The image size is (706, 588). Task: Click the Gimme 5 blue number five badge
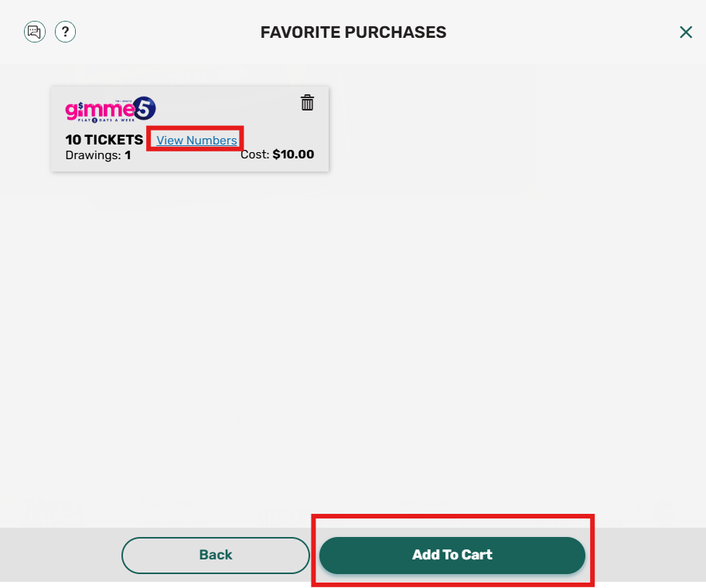[144, 108]
